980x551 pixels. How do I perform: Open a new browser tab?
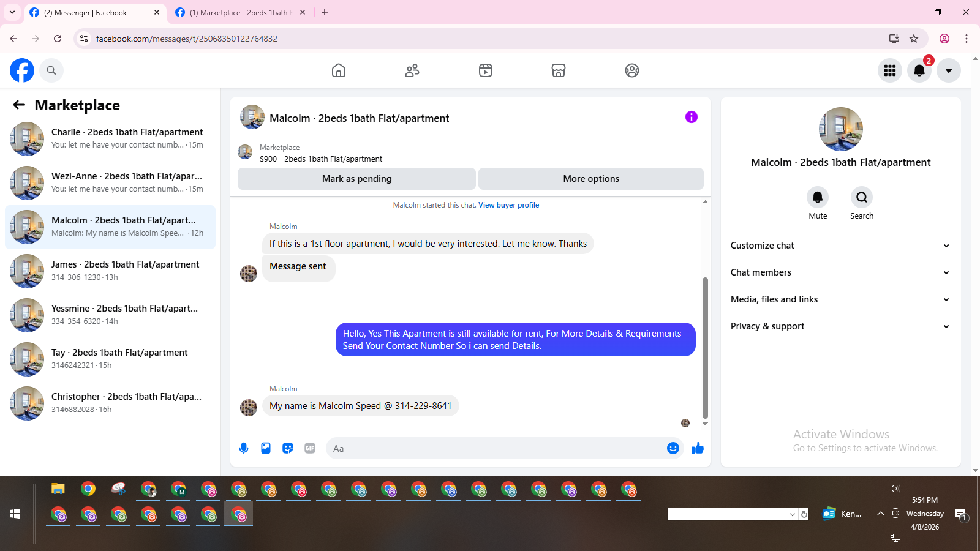pyautogui.click(x=325, y=12)
